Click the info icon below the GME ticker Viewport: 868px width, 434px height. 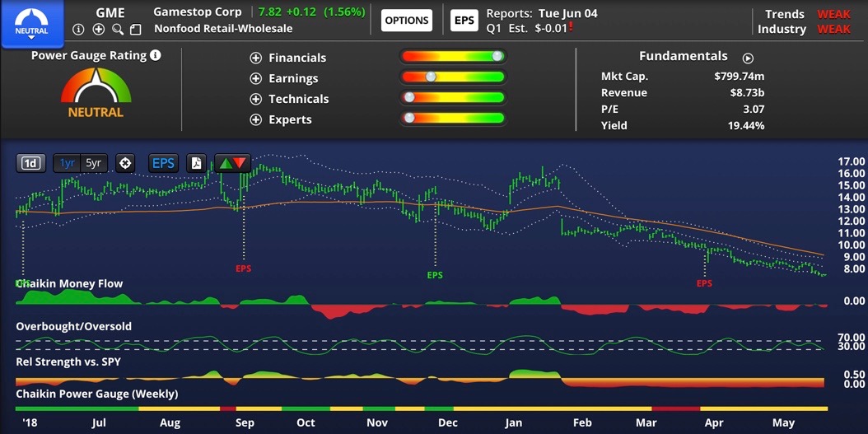(79, 30)
